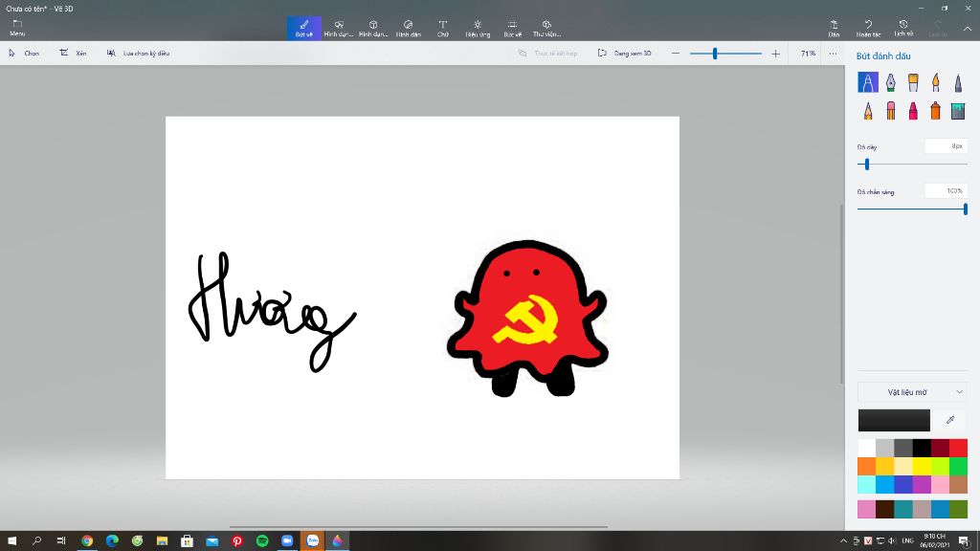Open Lịch sử history panel
The width and height of the screenshot is (980, 551).
point(903,28)
